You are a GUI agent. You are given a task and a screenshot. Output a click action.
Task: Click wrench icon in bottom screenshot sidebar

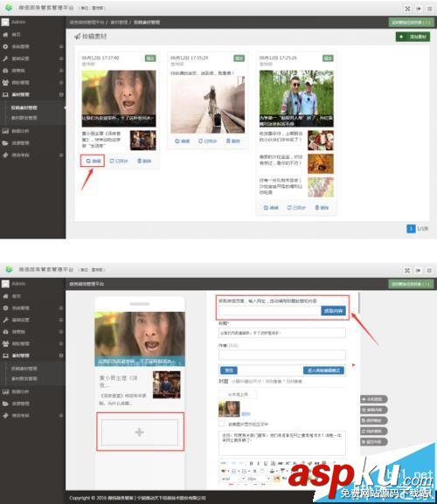5,320
